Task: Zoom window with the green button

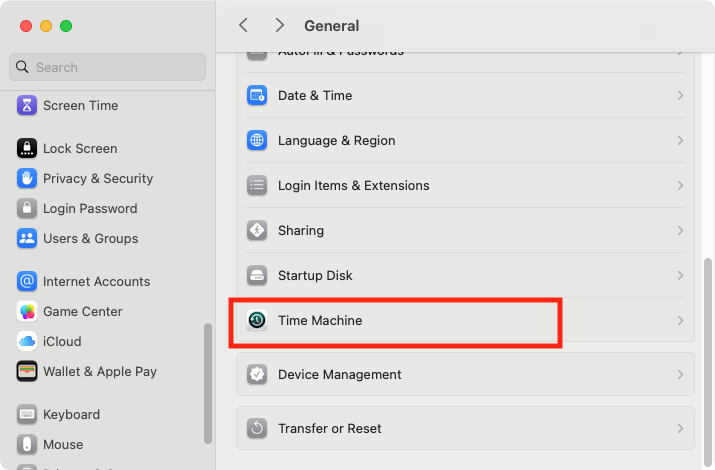Action: (x=66, y=26)
